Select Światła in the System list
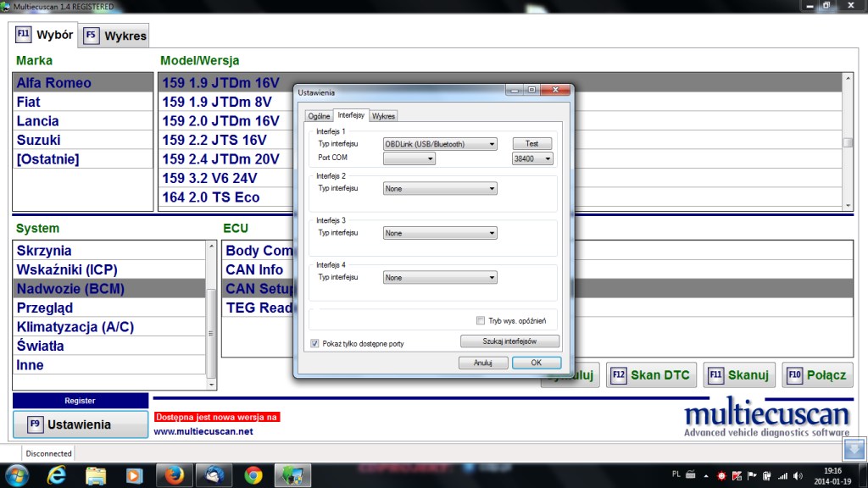This screenshot has height=488, width=868. 109,346
